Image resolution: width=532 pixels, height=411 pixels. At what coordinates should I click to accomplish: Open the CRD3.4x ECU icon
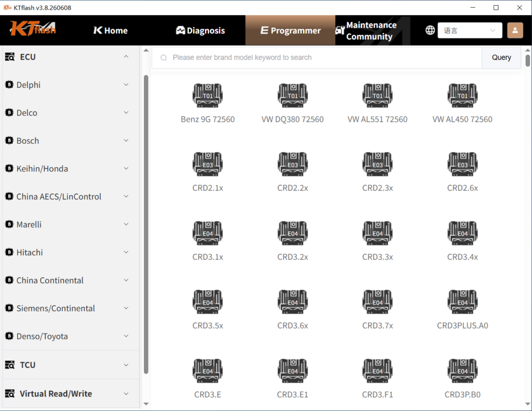[462, 233]
